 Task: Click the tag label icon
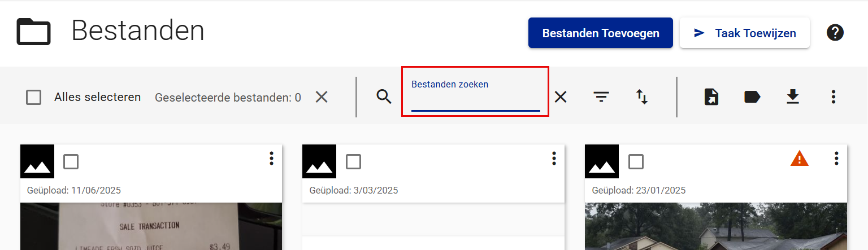(x=752, y=97)
